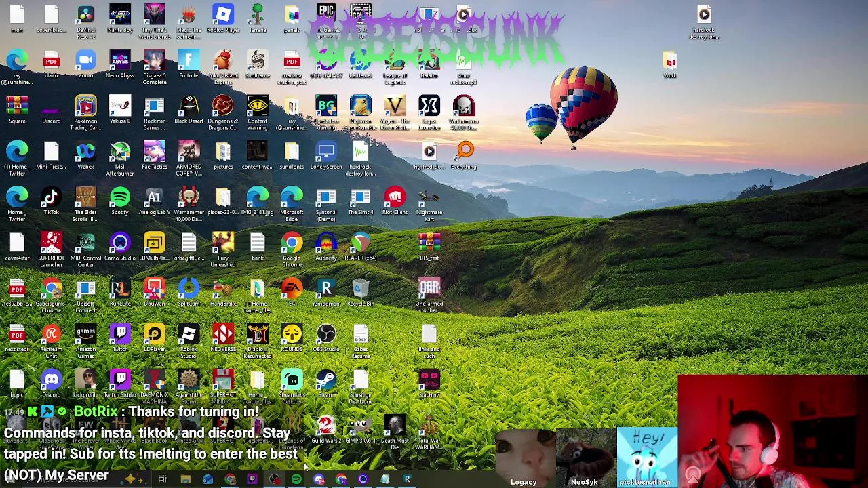Open the Pokémon Trading Card game icon
868x488 pixels.
[85, 112]
